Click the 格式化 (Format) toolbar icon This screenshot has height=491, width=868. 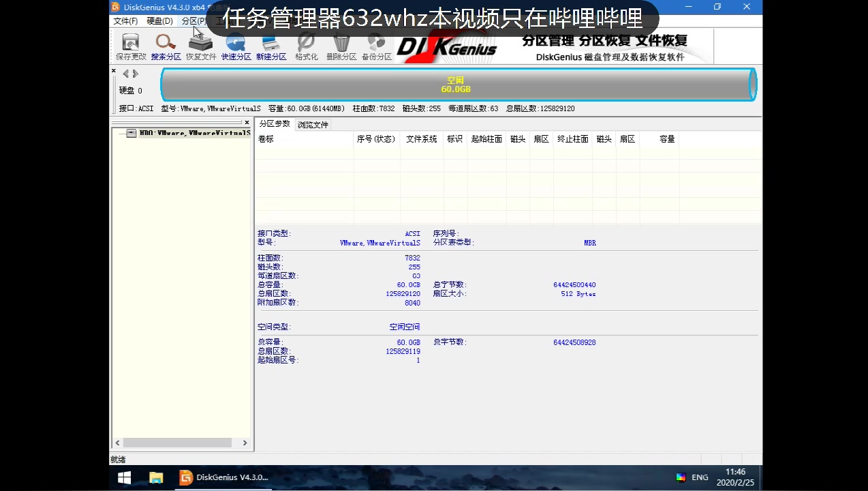(x=306, y=46)
